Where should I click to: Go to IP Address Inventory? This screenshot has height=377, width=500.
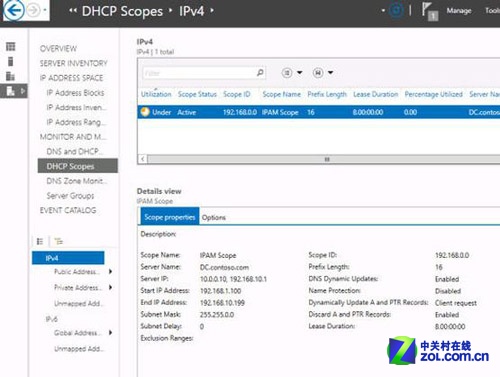[77, 107]
